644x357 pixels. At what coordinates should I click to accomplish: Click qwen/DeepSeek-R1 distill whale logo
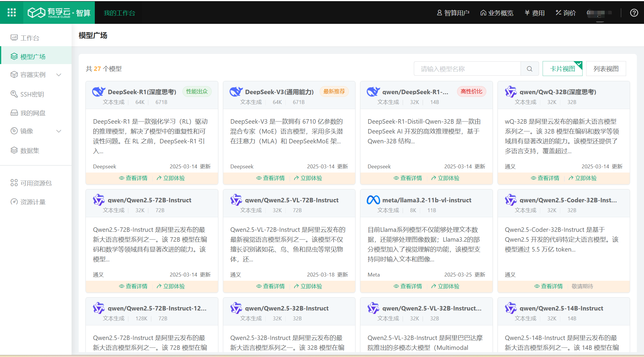(x=373, y=92)
